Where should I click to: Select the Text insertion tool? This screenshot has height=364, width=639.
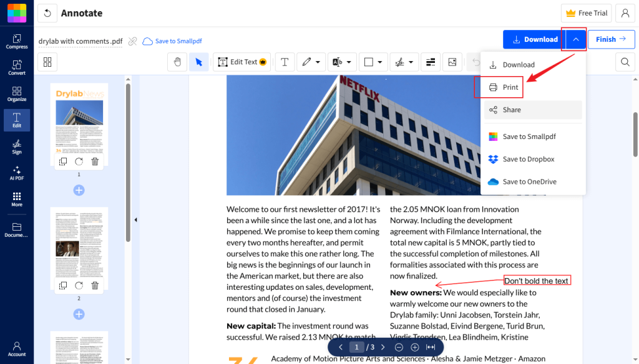pos(285,62)
